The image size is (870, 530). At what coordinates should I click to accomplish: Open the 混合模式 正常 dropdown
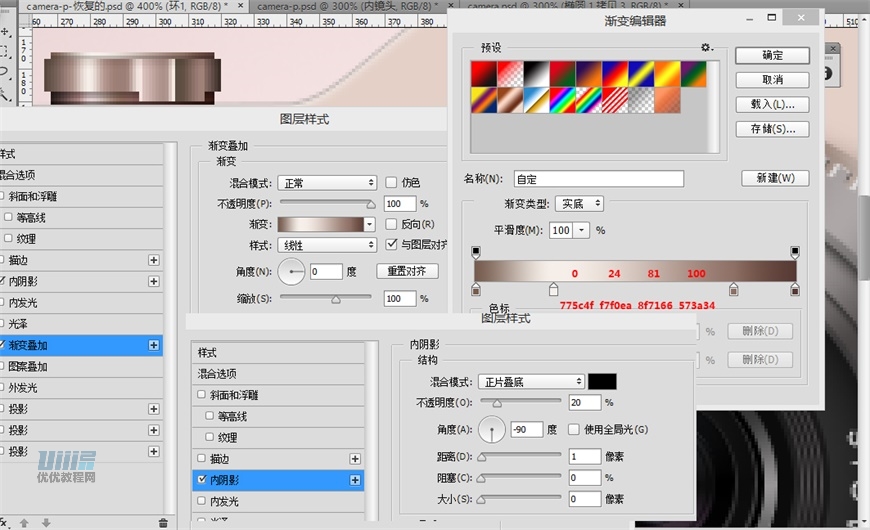coord(327,183)
